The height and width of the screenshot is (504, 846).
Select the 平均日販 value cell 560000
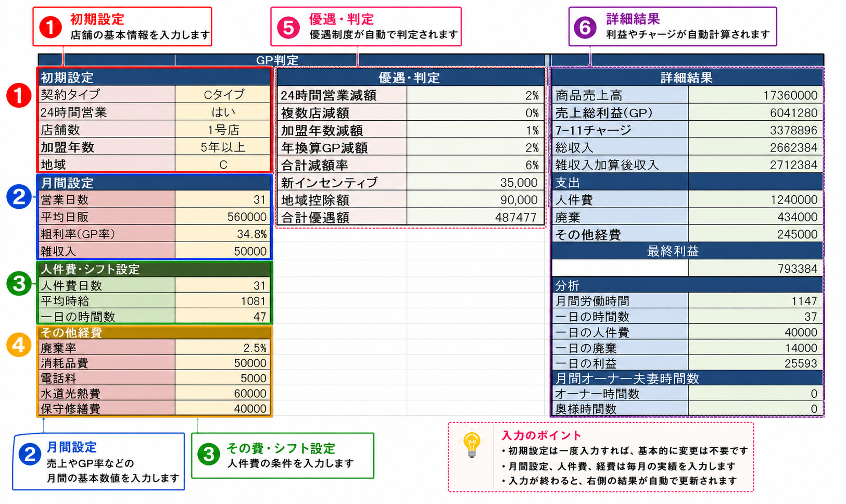[223, 217]
